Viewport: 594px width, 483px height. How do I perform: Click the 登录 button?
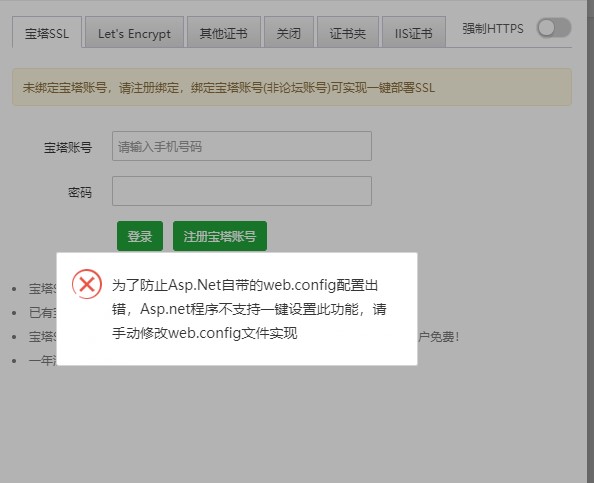(x=140, y=236)
